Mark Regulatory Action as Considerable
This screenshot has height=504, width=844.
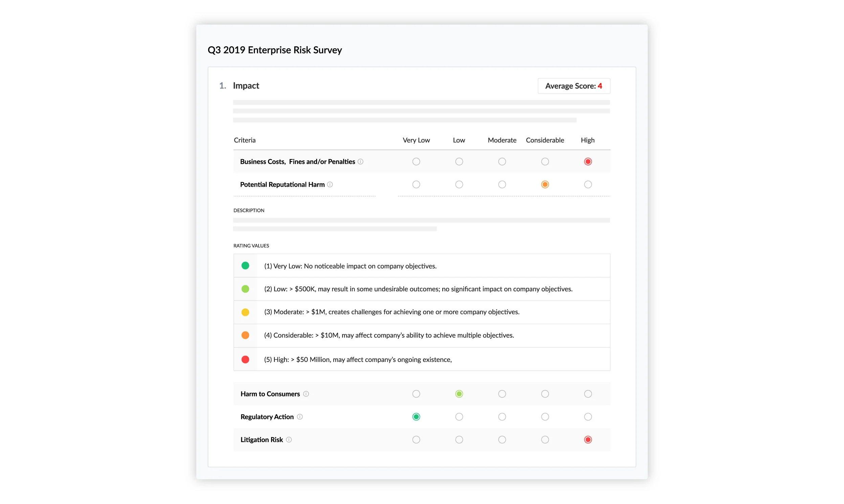pyautogui.click(x=545, y=417)
